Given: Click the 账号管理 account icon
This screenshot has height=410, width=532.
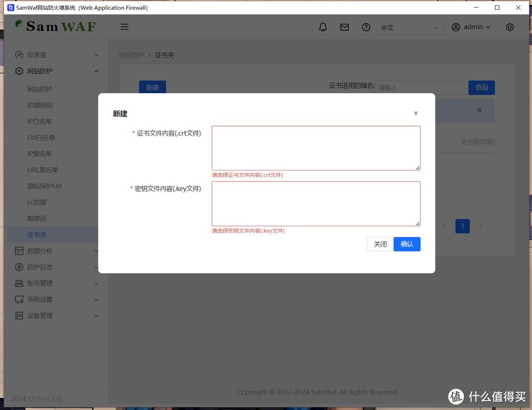Looking at the screenshot, I should click(18, 283).
